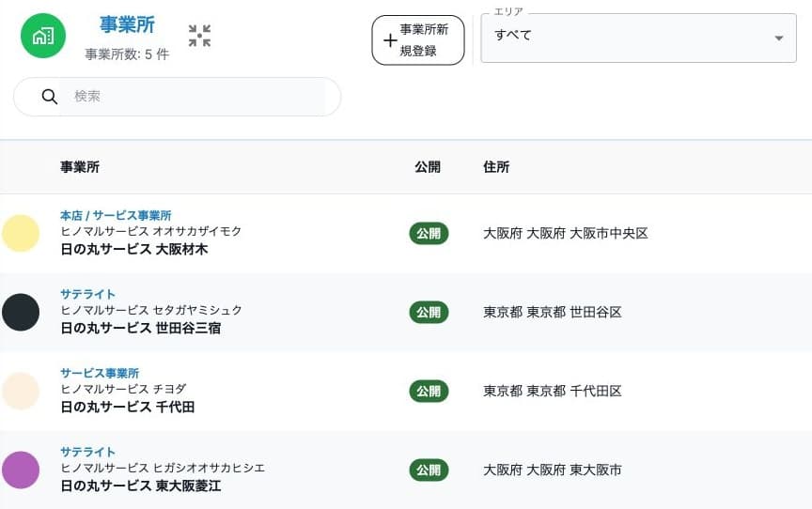The width and height of the screenshot is (812, 509).
Task: Click the yellow swatch for 大阪材木
Action: click(21, 233)
